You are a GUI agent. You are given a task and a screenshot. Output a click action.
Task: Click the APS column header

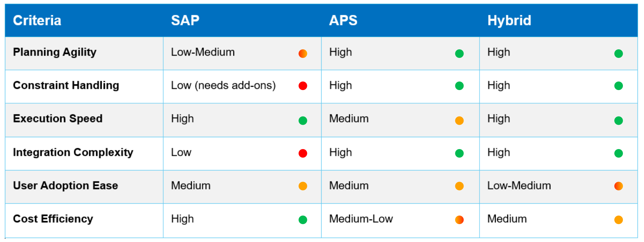click(343, 20)
